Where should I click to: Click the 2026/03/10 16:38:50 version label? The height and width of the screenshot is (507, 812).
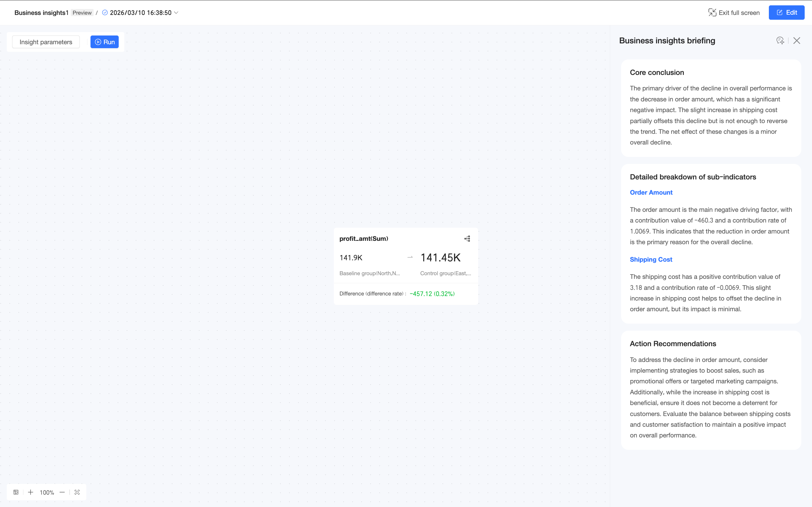(x=141, y=13)
